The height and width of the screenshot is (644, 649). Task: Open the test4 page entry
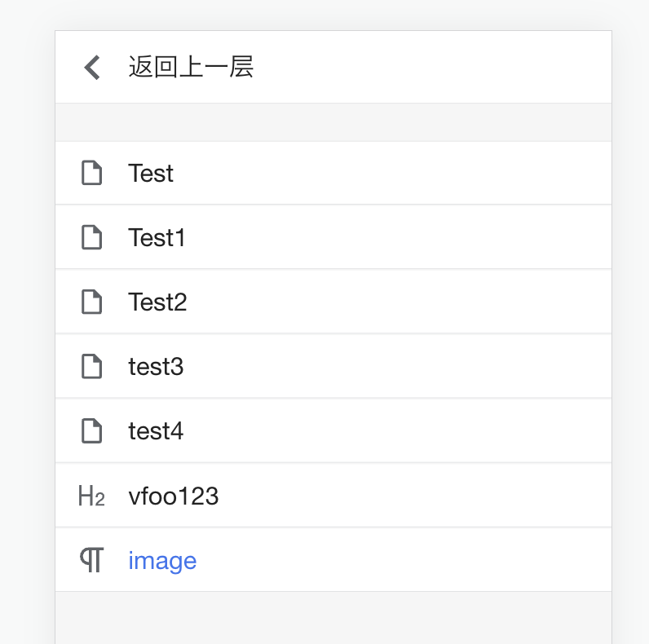tap(156, 431)
